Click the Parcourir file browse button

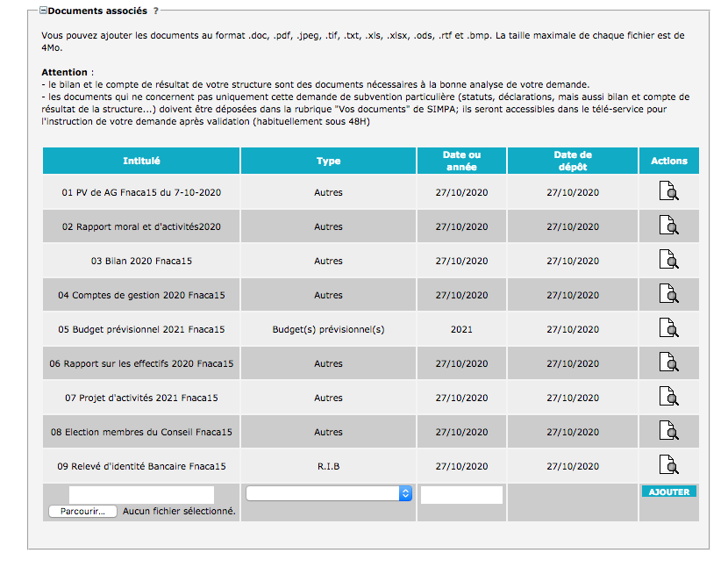tap(83, 511)
